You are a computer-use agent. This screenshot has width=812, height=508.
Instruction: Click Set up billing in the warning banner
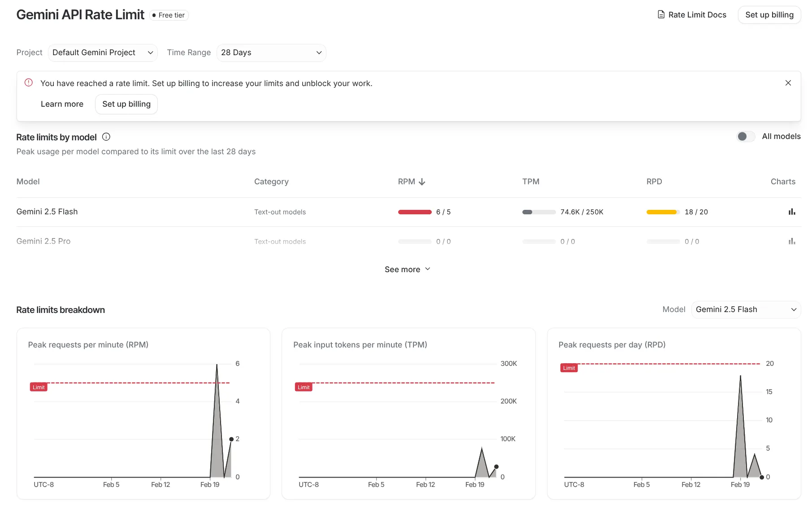tap(126, 104)
